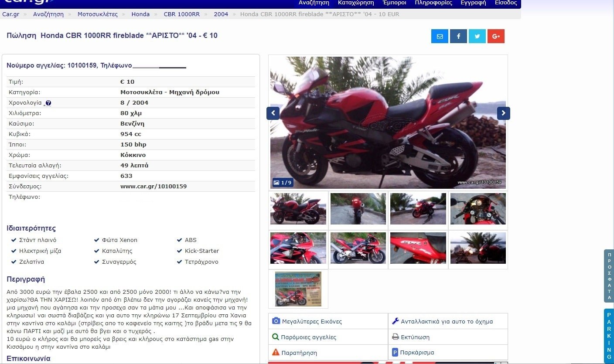The image size is (614, 364).
Task: Show the next photo with the right arrow
Action: [x=504, y=113]
